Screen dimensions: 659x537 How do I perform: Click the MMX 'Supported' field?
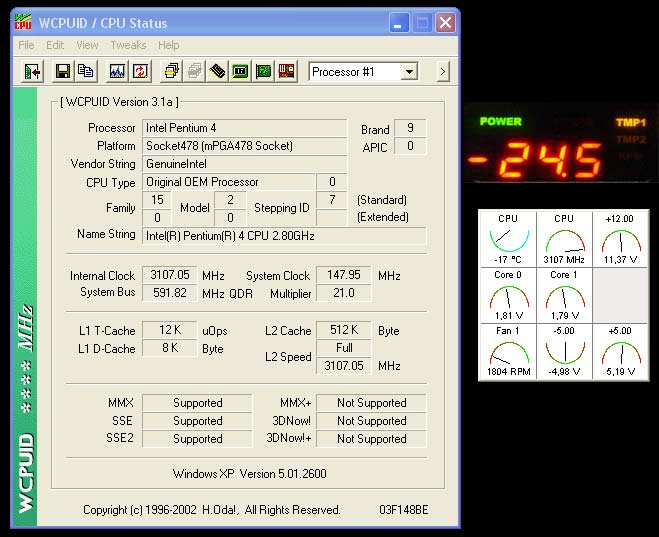[198, 403]
